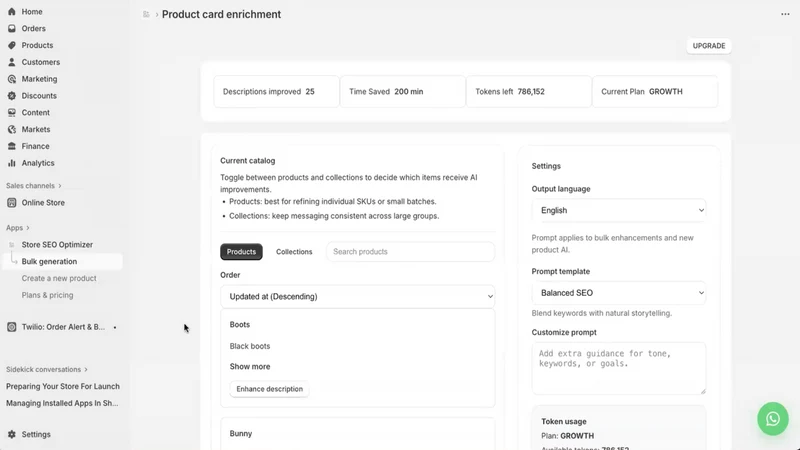Click the Bunny product title
Viewport: 800px width, 450px height.
pyautogui.click(x=241, y=433)
